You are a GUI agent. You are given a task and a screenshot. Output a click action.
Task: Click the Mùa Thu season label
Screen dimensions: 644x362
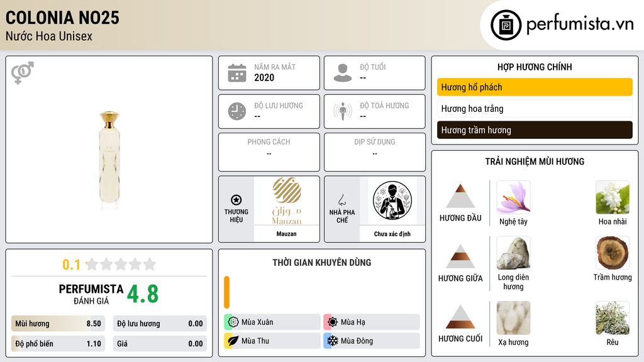tap(255, 341)
